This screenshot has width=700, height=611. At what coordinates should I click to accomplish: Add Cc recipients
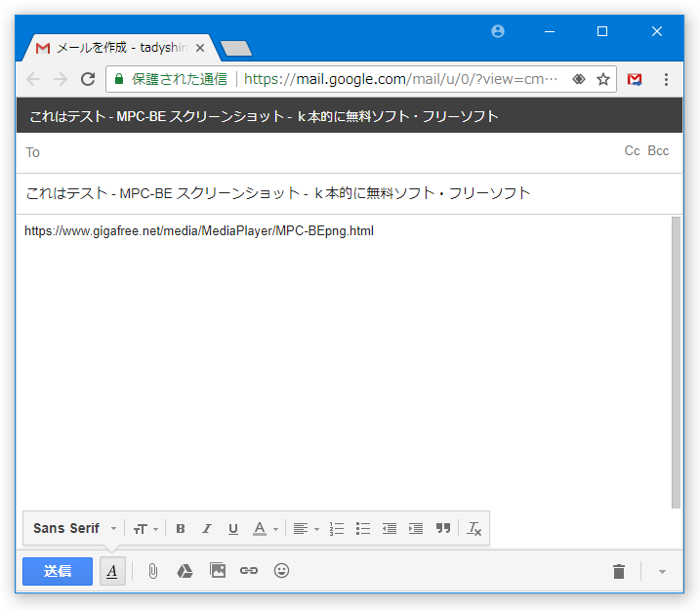point(632,151)
